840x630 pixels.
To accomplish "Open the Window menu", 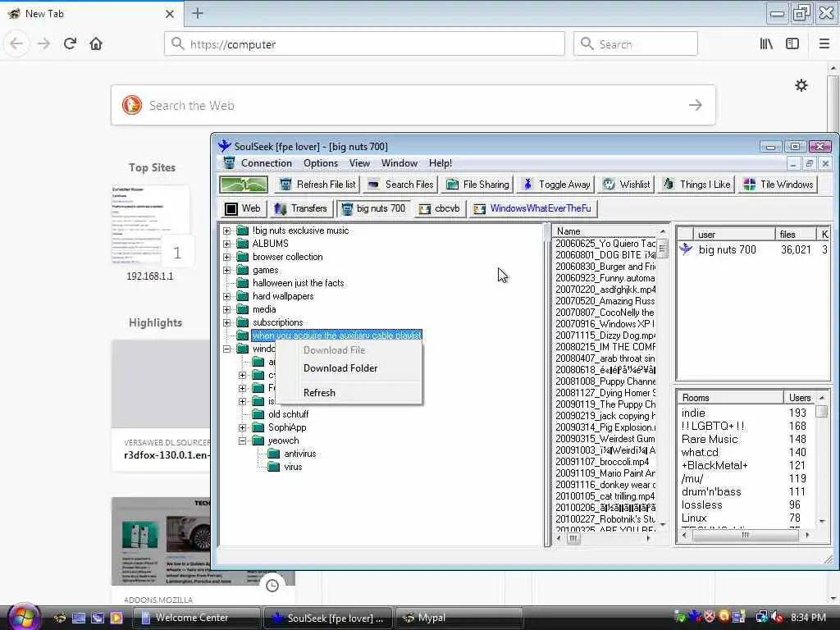I will 399,163.
